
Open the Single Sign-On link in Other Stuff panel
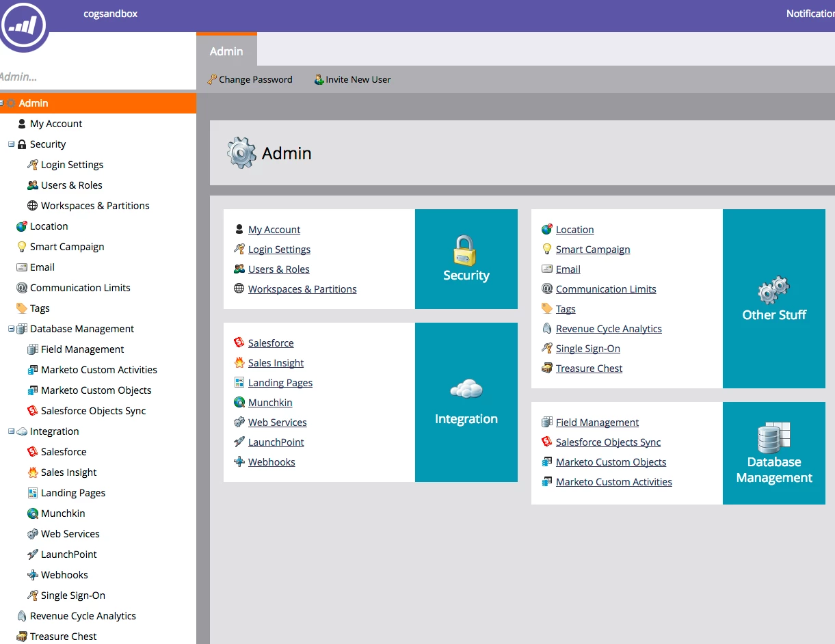tap(588, 349)
